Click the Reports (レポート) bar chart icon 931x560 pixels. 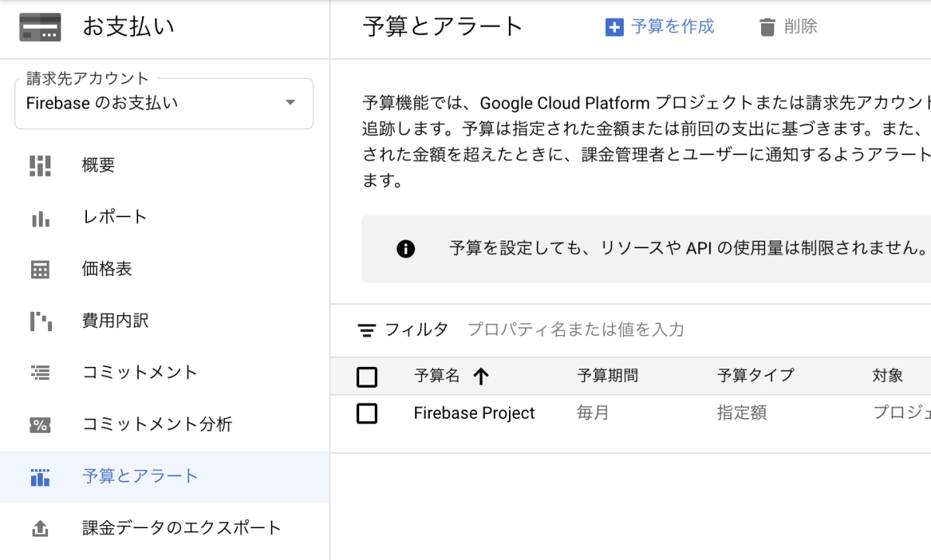point(40,218)
